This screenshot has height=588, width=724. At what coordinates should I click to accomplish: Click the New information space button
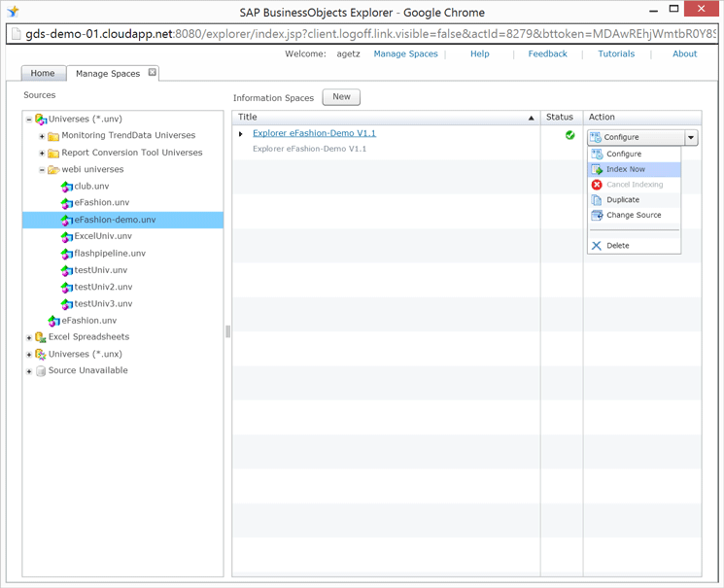341,97
